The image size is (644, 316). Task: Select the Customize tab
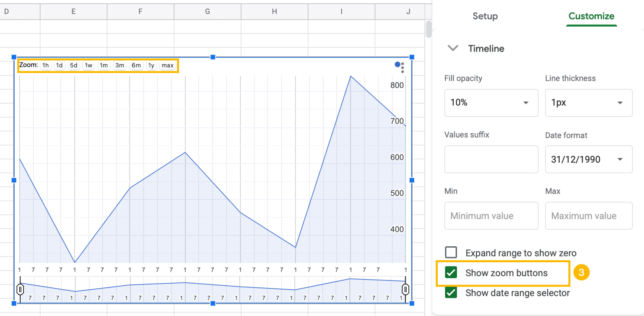[591, 16]
